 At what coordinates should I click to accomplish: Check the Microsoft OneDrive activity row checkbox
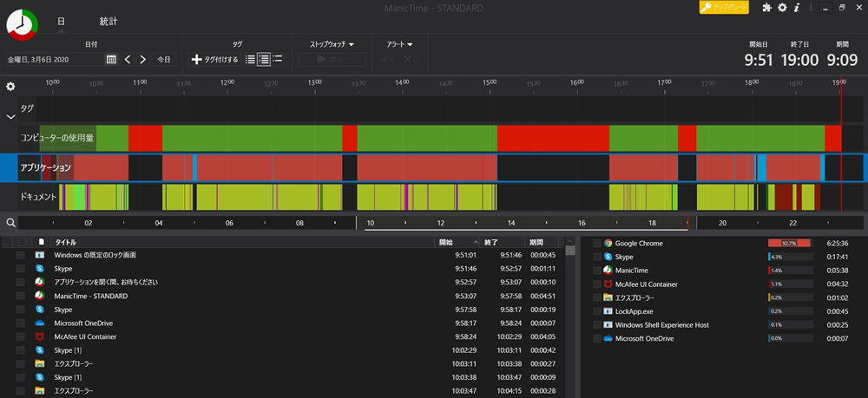pyautogui.click(x=21, y=323)
